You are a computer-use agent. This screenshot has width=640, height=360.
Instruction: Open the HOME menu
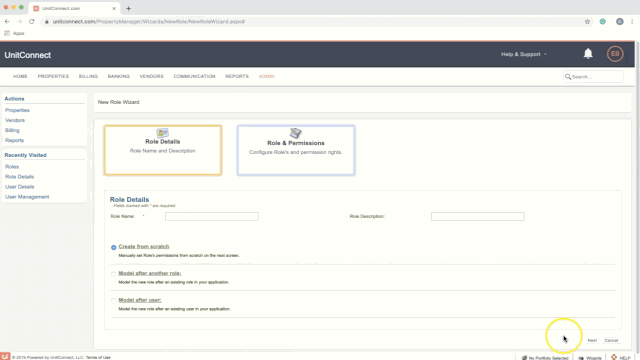click(x=20, y=76)
